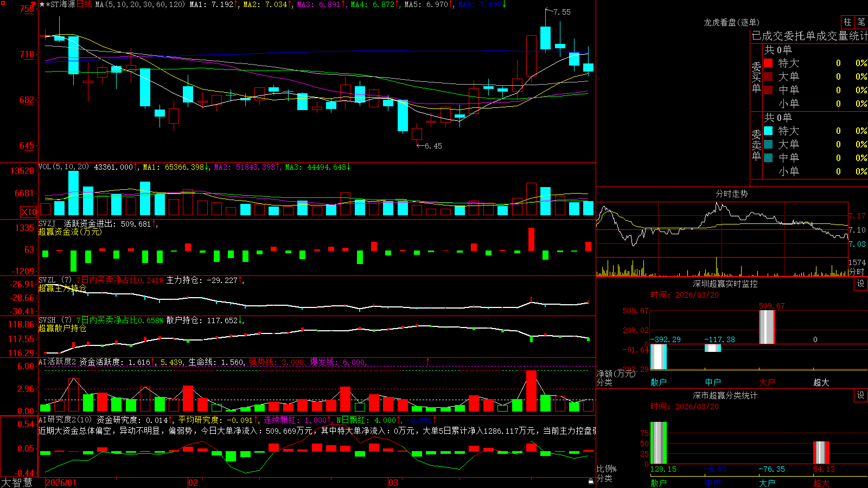Click the 龙虎看盘(逐单) panel title
The width and height of the screenshot is (868, 488).
(731, 22)
